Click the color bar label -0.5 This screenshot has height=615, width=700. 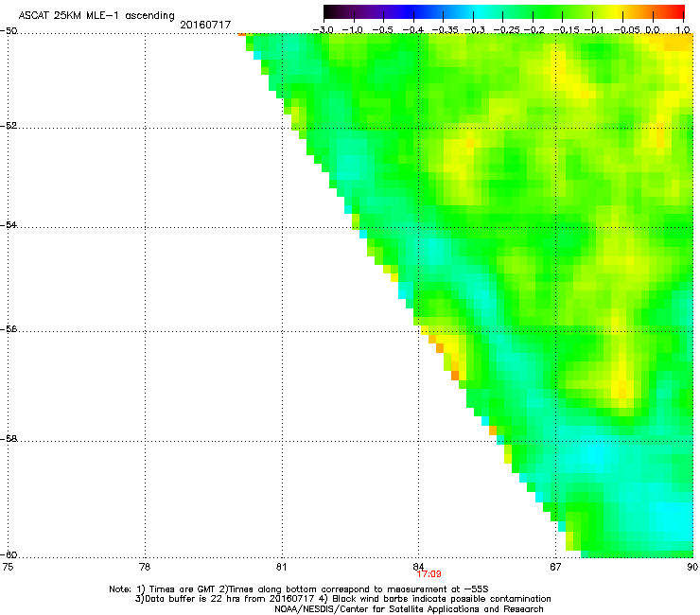[x=382, y=30]
